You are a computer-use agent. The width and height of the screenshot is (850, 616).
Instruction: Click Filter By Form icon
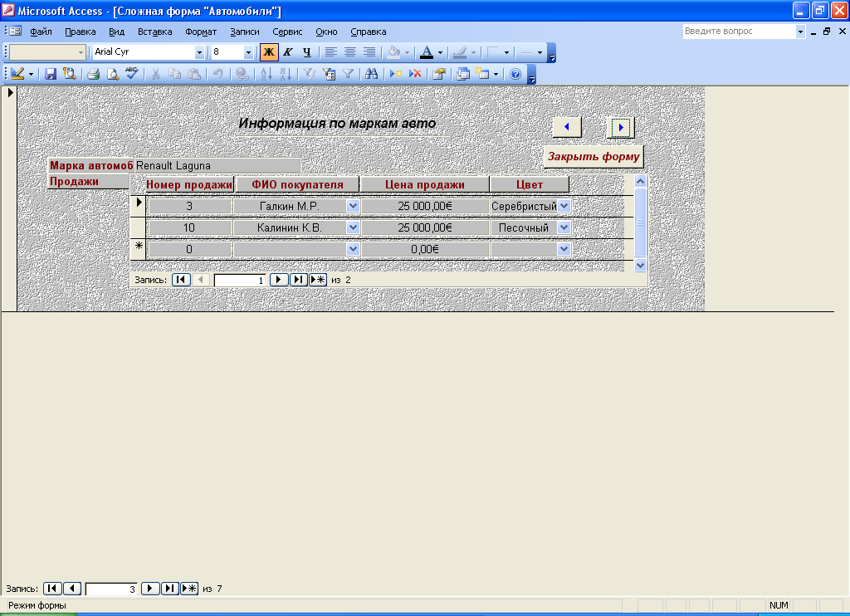coord(329,74)
